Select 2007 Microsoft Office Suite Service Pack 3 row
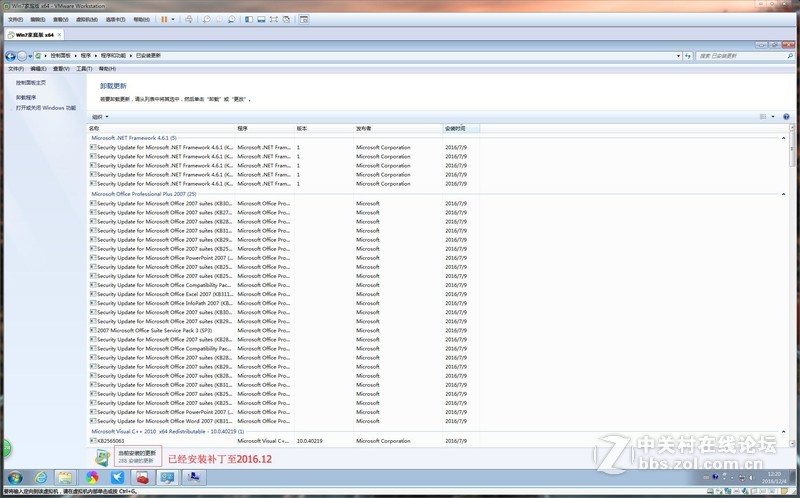Image resolution: width=800 pixels, height=498 pixels. pyautogui.click(x=284, y=331)
